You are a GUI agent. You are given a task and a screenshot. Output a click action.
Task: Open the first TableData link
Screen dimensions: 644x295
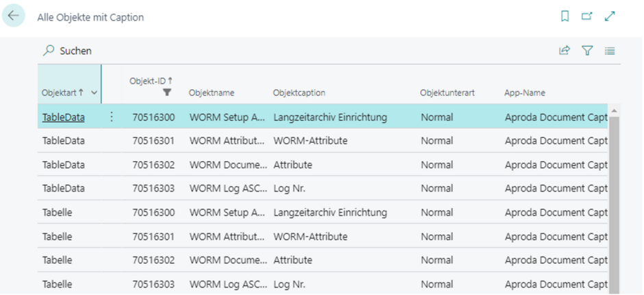point(63,117)
